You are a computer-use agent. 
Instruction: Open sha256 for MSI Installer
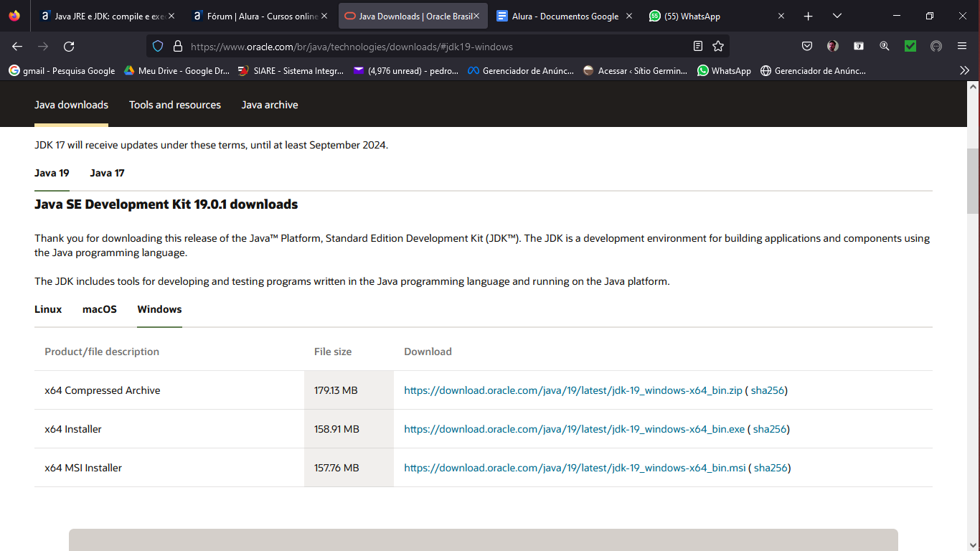point(771,468)
